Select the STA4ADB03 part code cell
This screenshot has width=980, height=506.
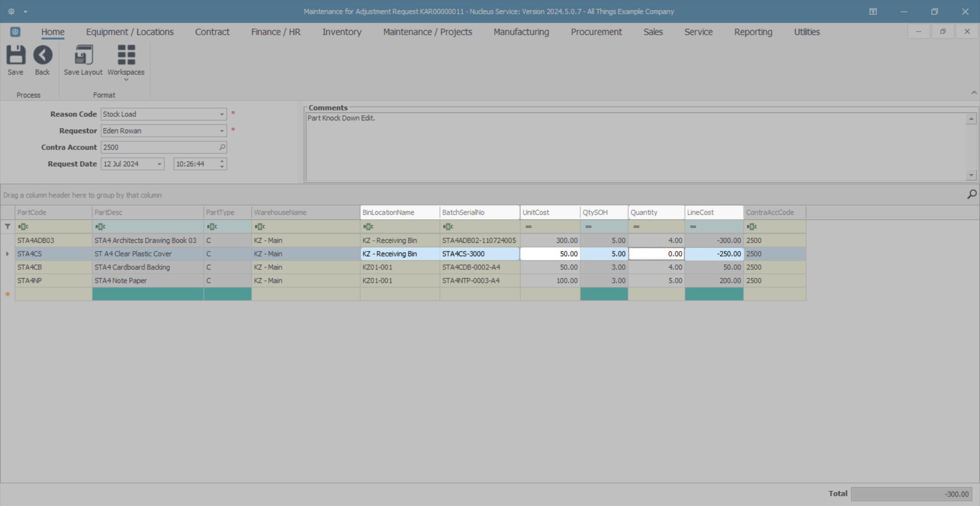[53, 240]
